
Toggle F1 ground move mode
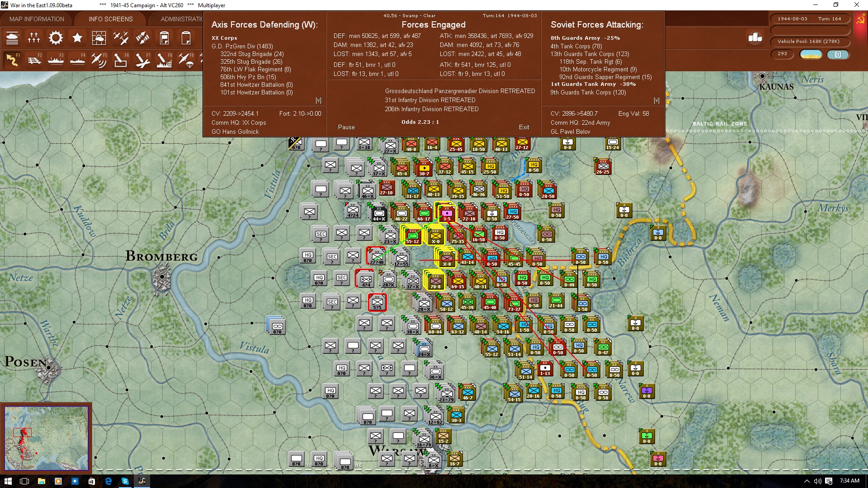click(12, 60)
